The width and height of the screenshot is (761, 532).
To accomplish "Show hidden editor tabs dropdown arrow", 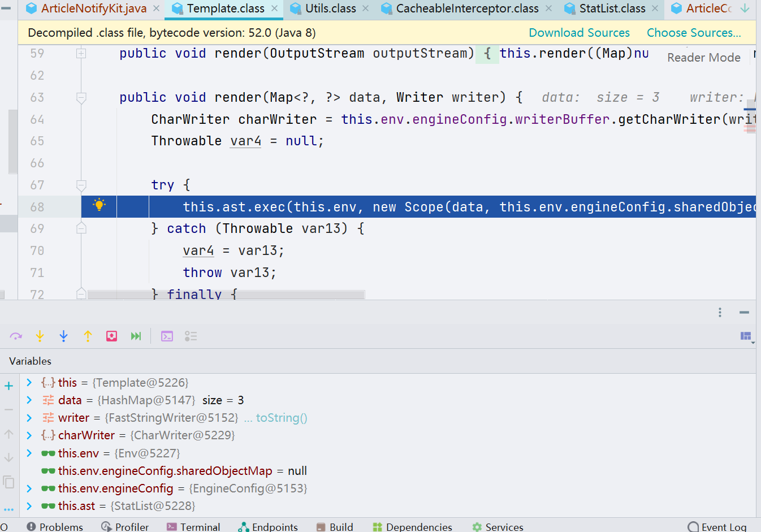I will [x=745, y=8].
